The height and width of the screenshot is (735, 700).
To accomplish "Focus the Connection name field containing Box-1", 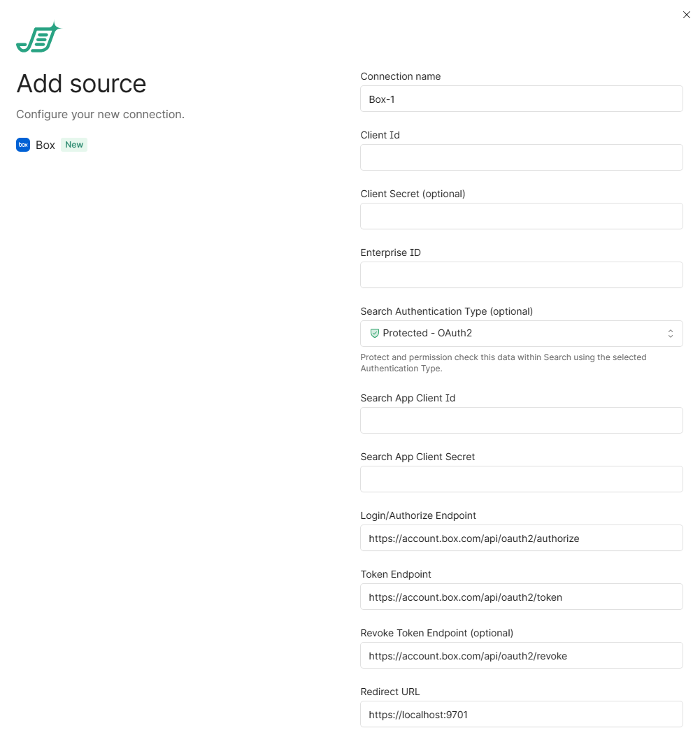I will coord(521,99).
